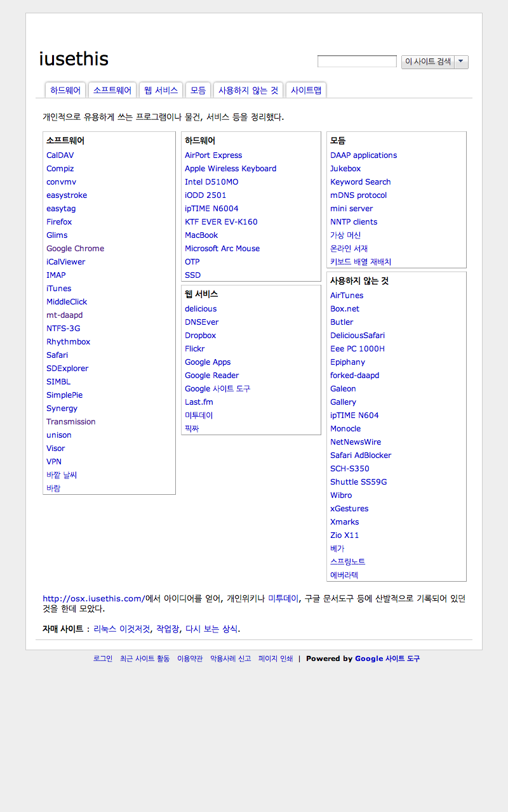Open the 최근 사이트 활동 footer link
Viewport: 508px width, 812px height.
(x=145, y=659)
